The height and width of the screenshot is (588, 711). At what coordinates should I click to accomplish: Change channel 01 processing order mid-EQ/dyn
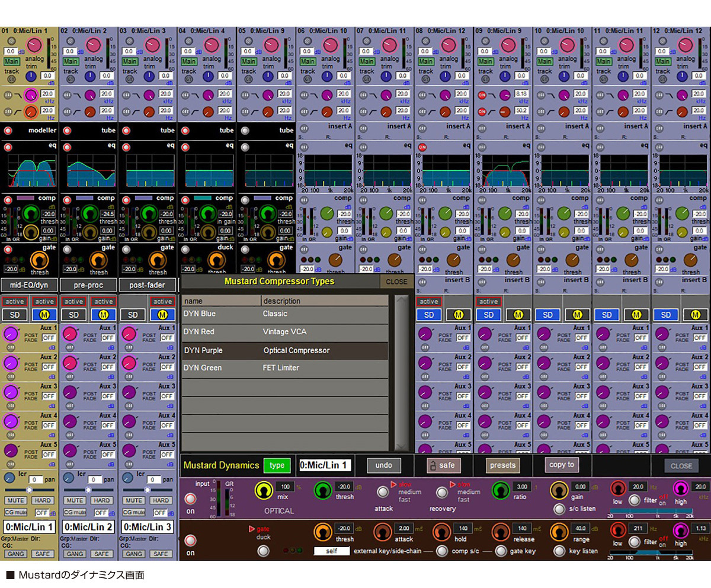(x=30, y=285)
